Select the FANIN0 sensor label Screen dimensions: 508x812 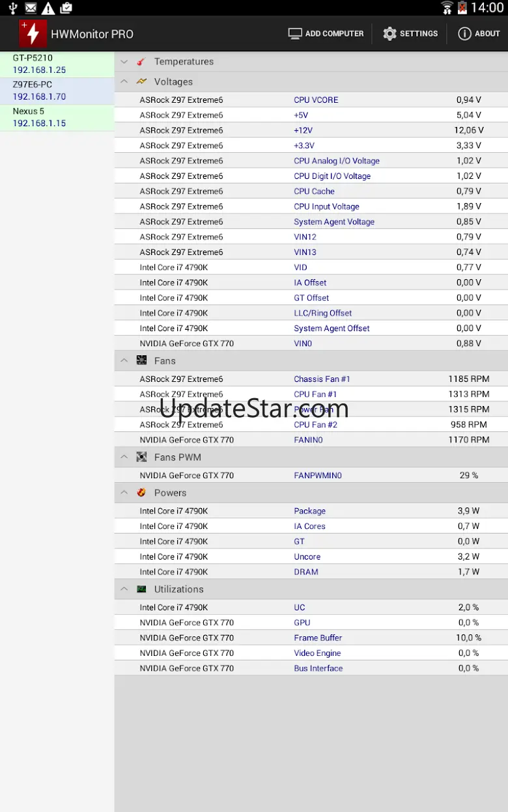coord(308,440)
